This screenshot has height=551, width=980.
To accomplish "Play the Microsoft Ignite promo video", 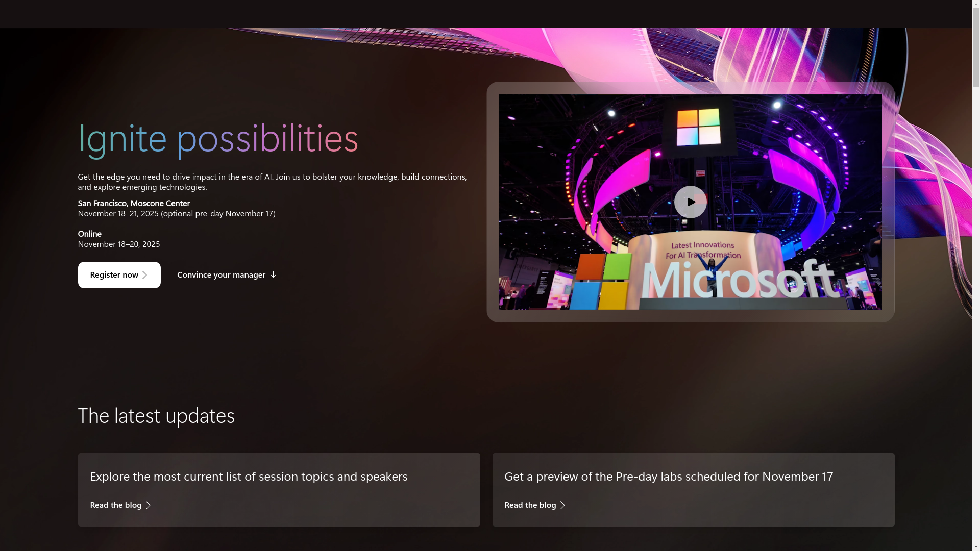I will pos(690,202).
